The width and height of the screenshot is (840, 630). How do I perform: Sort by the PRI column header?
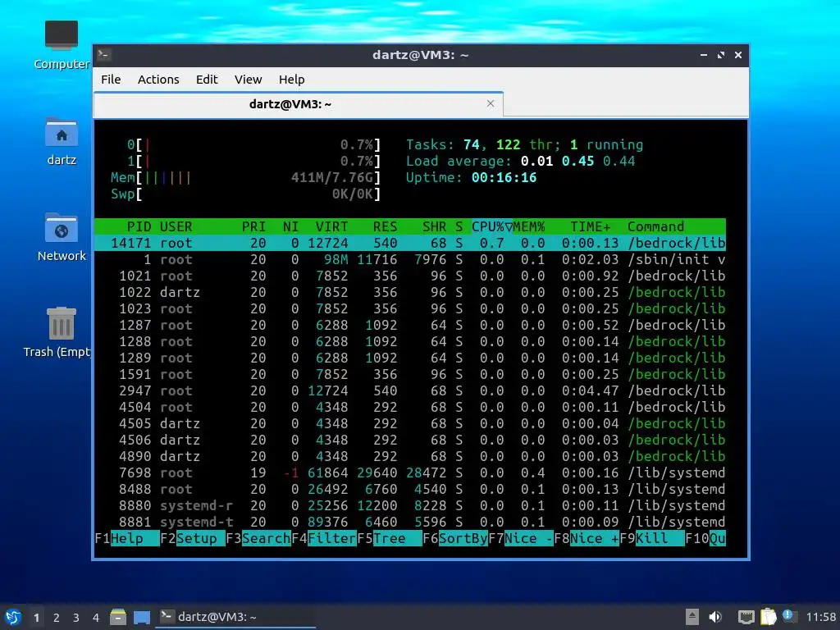pyautogui.click(x=253, y=226)
